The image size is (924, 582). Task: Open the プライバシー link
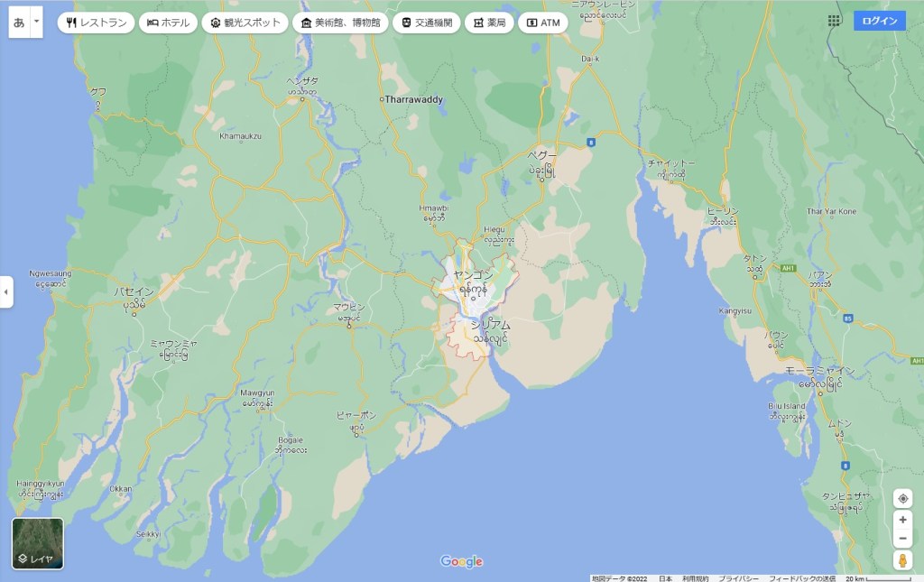pyautogui.click(x=738, y=578)
